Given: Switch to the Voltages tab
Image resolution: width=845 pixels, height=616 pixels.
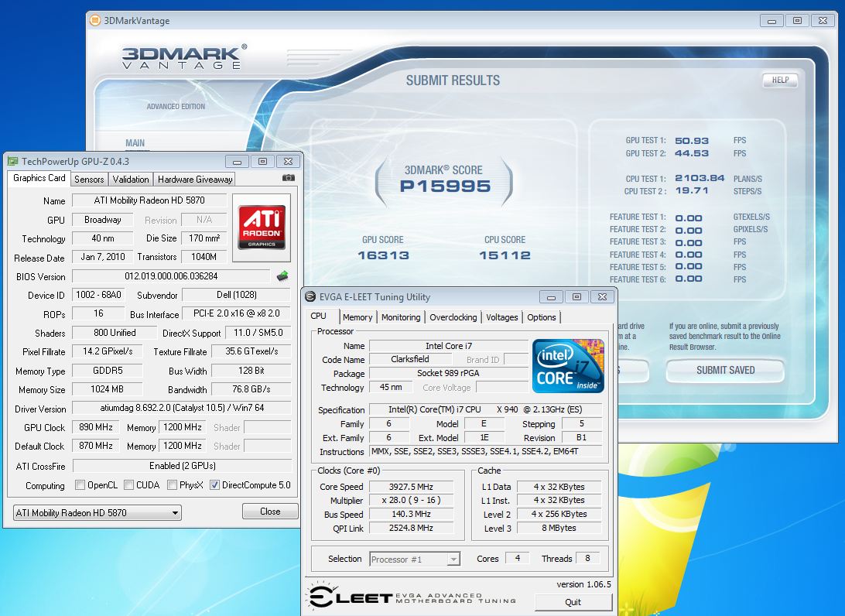Looking at the screenshot, I should (x=501, y=317).
